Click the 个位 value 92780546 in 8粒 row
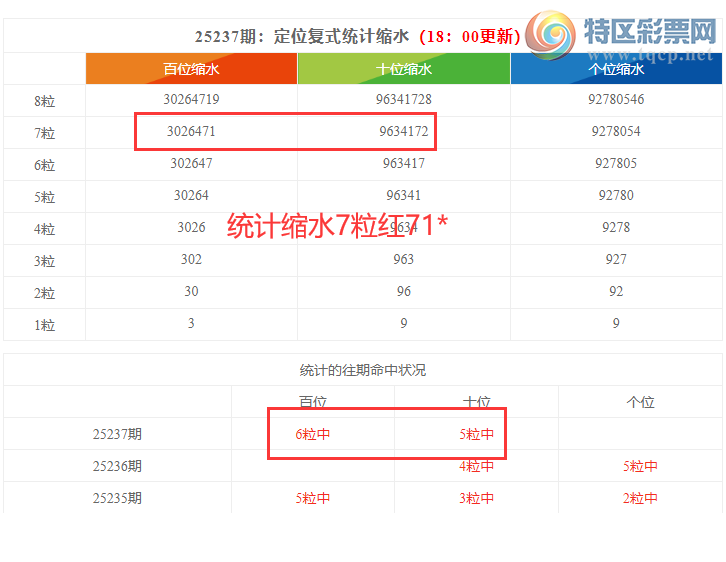 616,100
